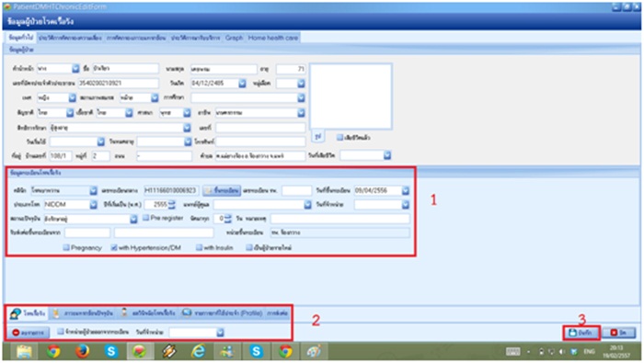Open the date dropdown in the bottom panel

click(220, 333)
